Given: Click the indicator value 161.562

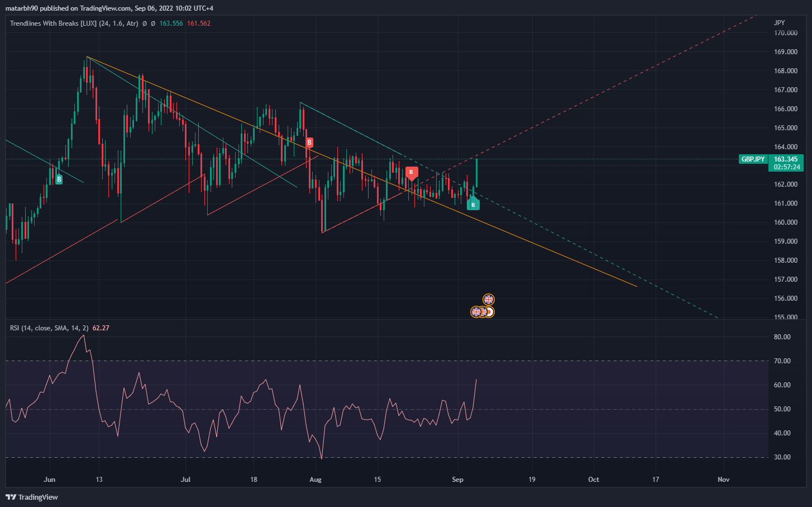Looking at the screenshot, I should pyautogui.click(x=199, y=23).
